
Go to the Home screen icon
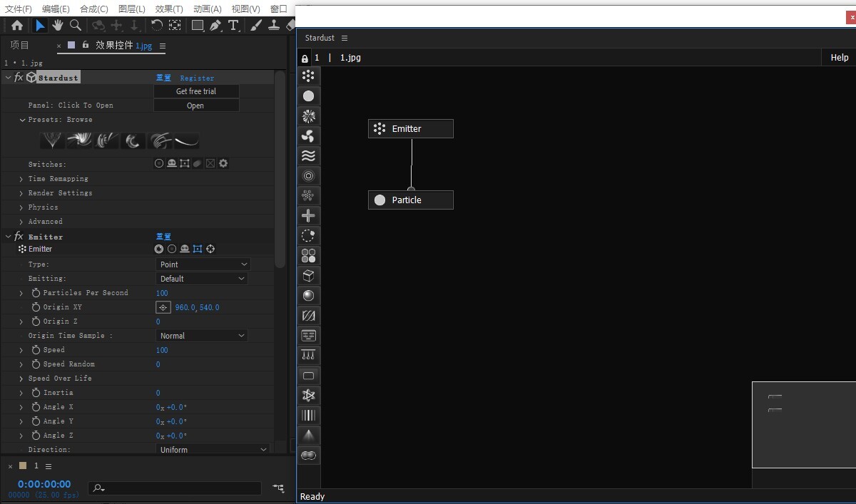17,25
